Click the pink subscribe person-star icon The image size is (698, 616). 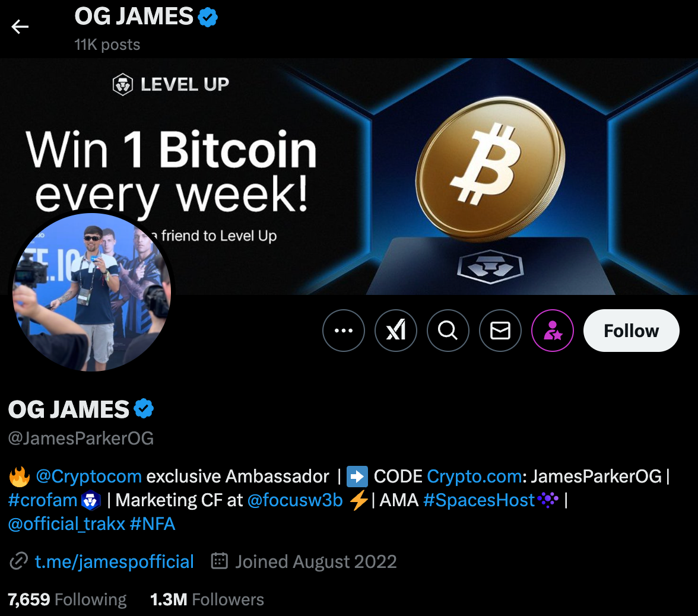pyautogui.click(x=553, y=330)
